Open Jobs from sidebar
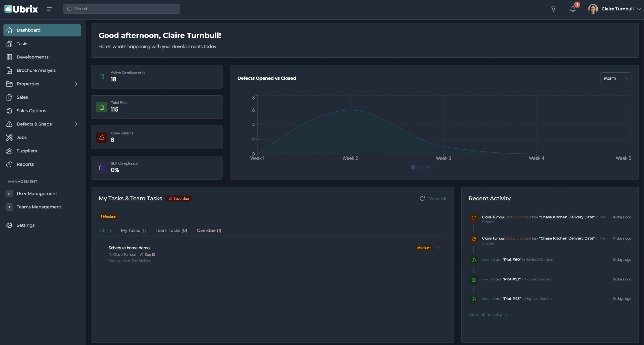Viewport: 644px width, 345px height. click(22, 137)
